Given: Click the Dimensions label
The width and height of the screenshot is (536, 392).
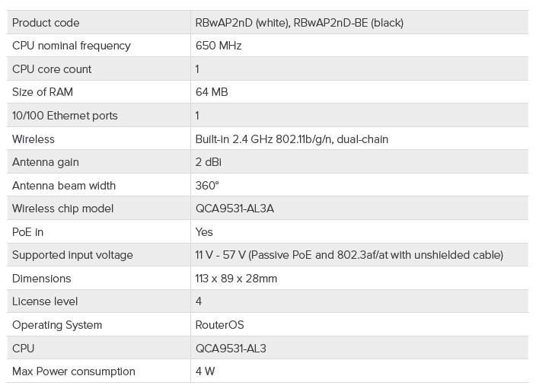Looking at the screenshot, I should (42, 279).
